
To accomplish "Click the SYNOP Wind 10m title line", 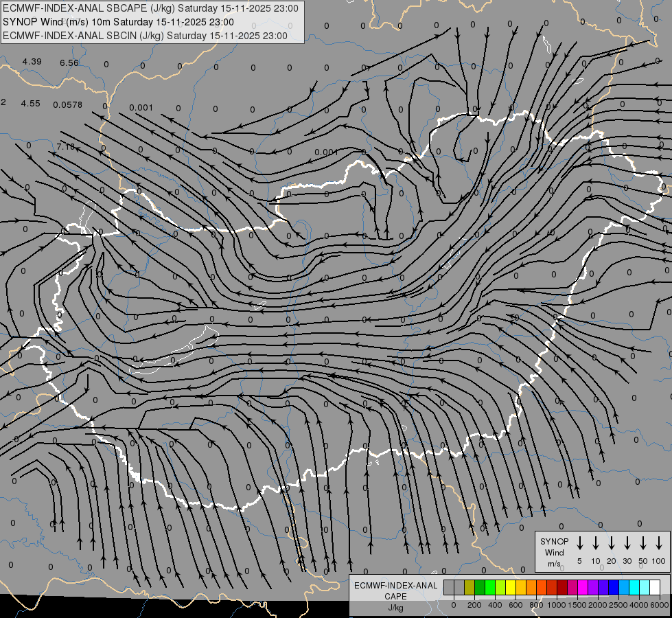I will [x=118, y=22].
